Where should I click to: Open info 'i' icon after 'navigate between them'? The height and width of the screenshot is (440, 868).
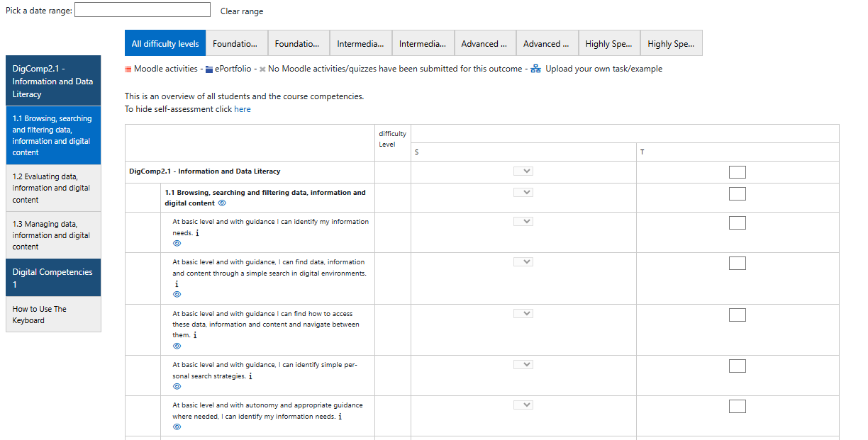[195, 335]
